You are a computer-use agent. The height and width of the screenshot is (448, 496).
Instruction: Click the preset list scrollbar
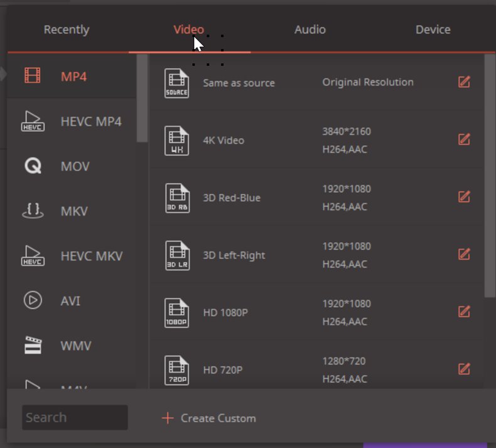coord(490,176)
